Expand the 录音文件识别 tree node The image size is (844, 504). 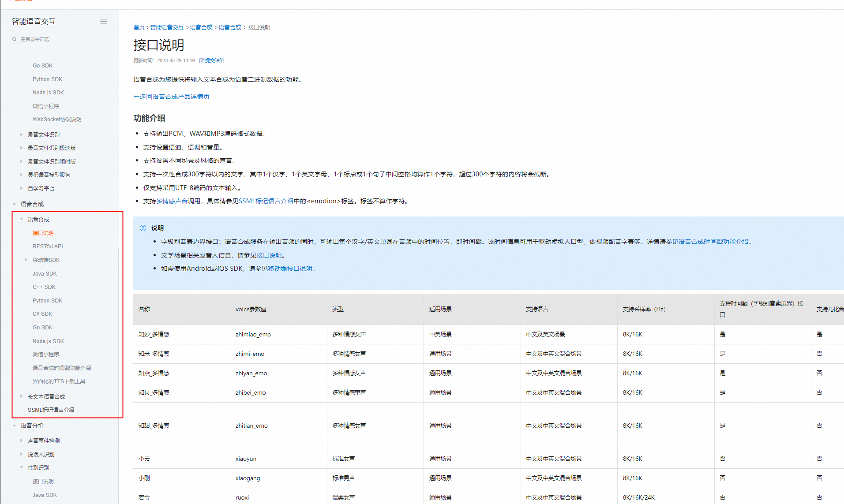[21, 134]
